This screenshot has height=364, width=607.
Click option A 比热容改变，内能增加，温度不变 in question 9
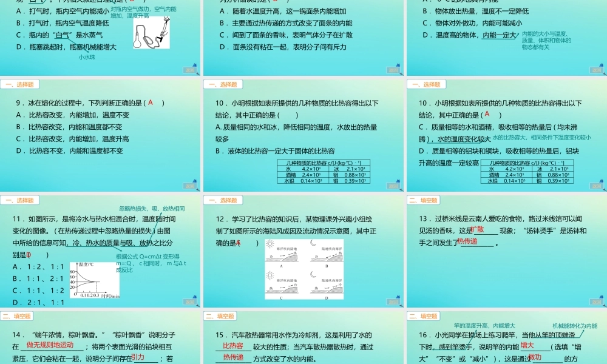coord(73,115)
